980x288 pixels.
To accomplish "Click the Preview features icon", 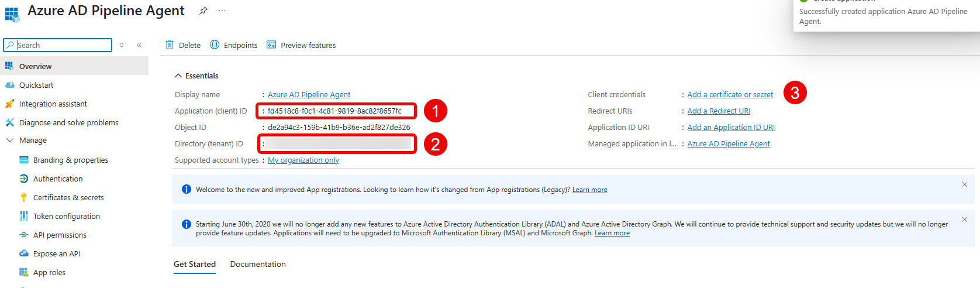I will pyautogui.click(x=271, y=44).
